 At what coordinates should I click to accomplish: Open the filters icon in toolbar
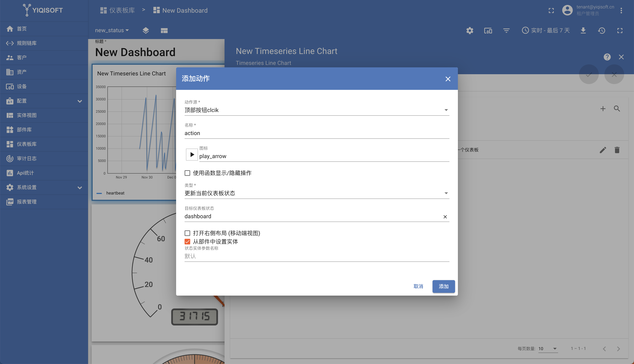(x=506, y=30)
